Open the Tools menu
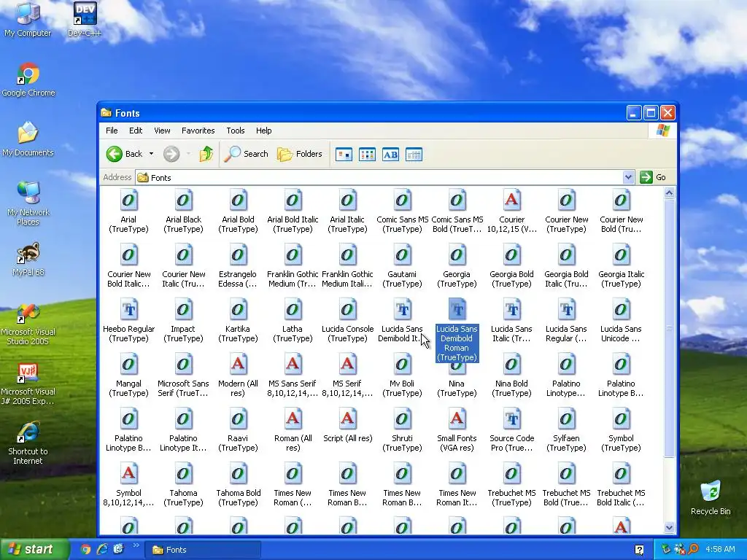Image resolution: width=747 pixels, height=560 pixels. coord(236,131)
